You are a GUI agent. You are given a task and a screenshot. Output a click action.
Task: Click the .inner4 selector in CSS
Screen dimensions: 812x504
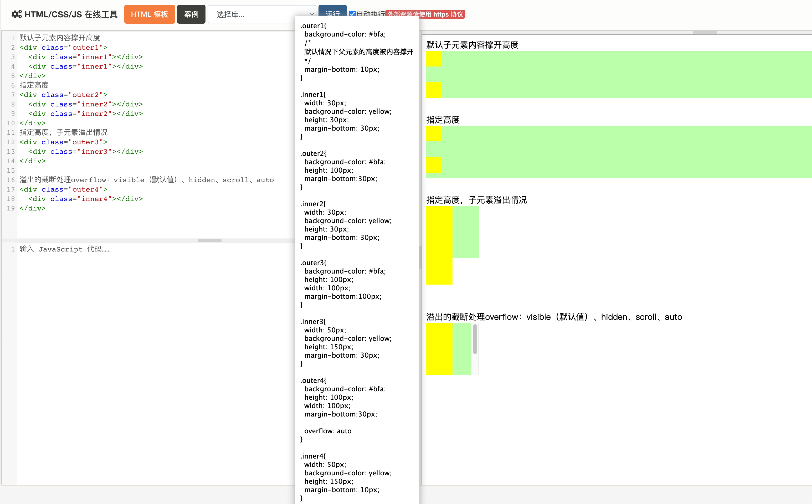click(313, 456)
